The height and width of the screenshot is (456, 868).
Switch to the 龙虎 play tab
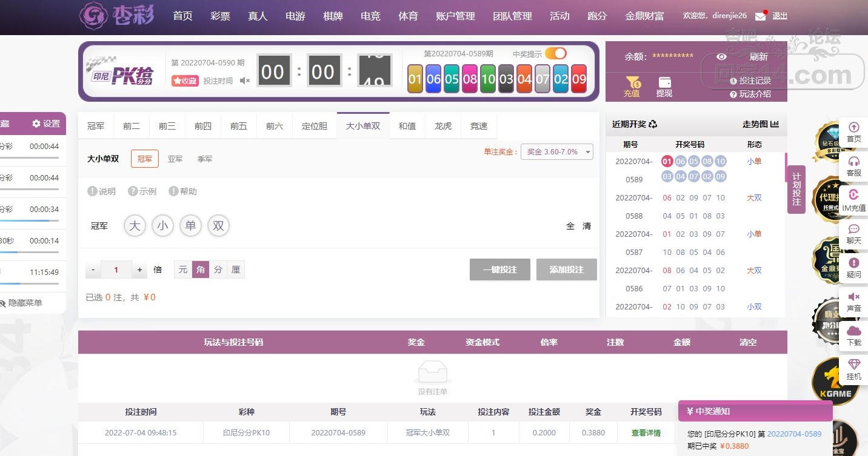point(443,126)
